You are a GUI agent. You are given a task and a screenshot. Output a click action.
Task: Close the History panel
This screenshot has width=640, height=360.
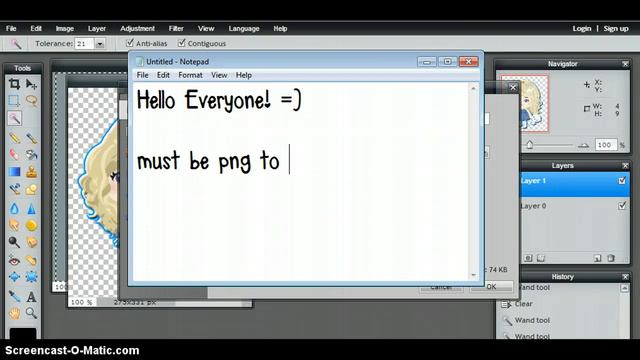(x=625, y=277)
